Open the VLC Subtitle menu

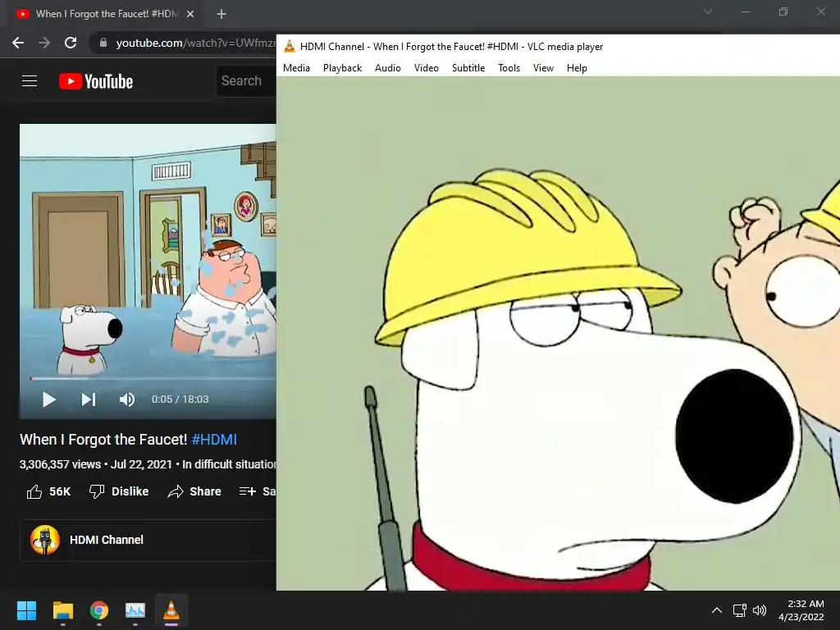coord(468,68)
